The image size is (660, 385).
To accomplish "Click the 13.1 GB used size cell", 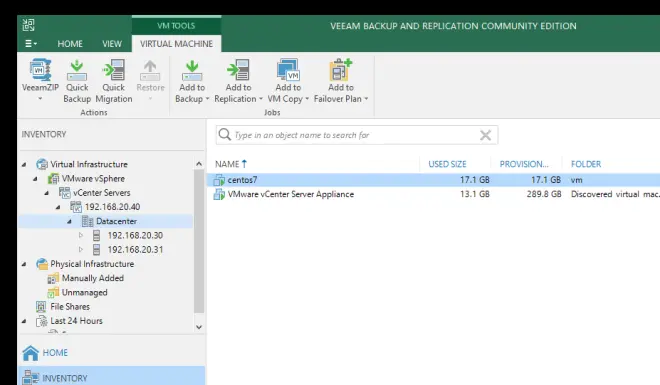I will click(475, 194).
